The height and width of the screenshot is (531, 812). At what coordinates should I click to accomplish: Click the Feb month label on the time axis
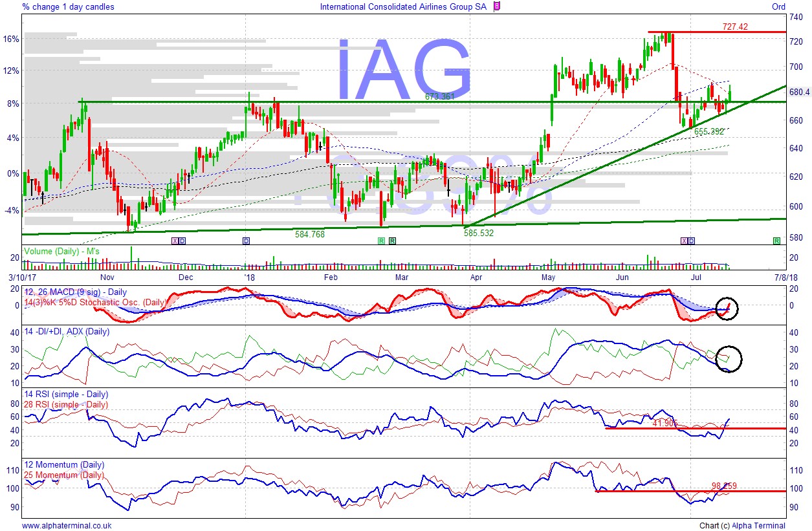point(331,277)
